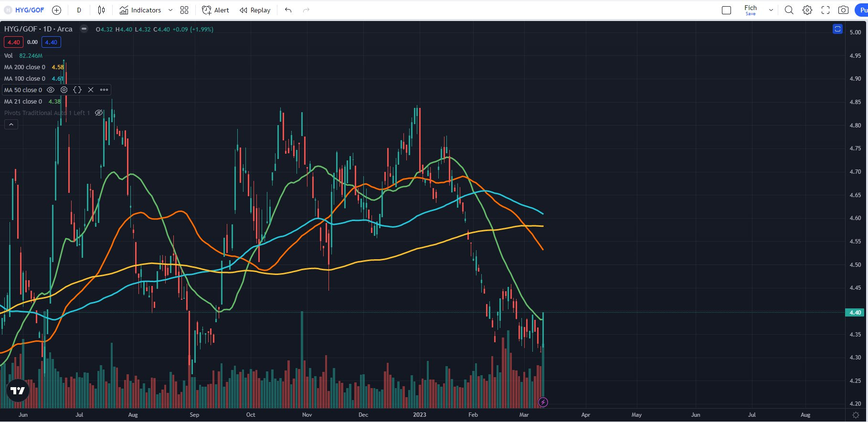
Task: Take a chart snapshot with camera
Action: [844, 10]
